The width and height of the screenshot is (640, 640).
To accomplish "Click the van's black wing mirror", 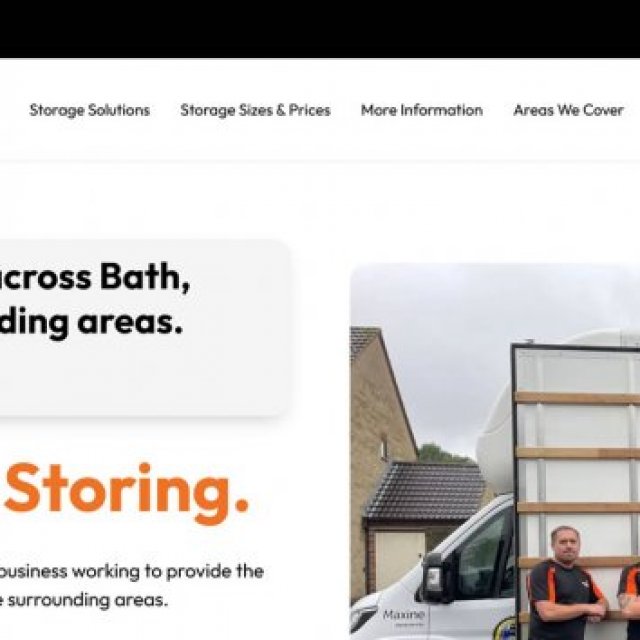I will coord(435,578).
